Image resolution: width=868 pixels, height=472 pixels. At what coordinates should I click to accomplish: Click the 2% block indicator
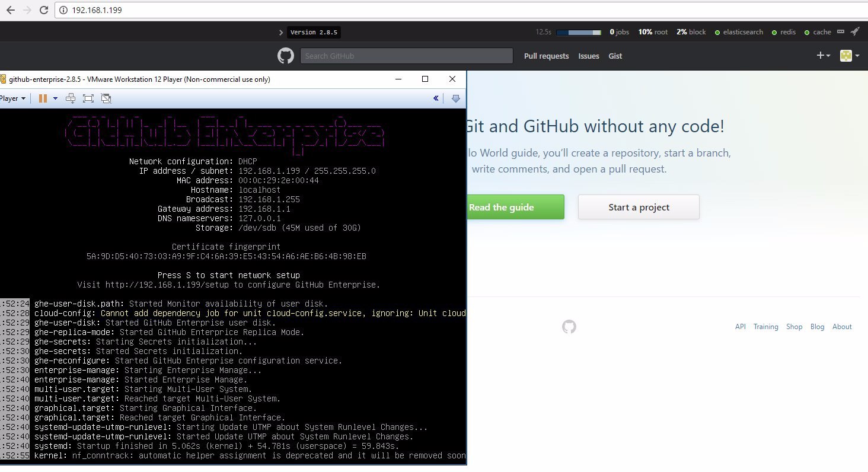click(691, 32)
